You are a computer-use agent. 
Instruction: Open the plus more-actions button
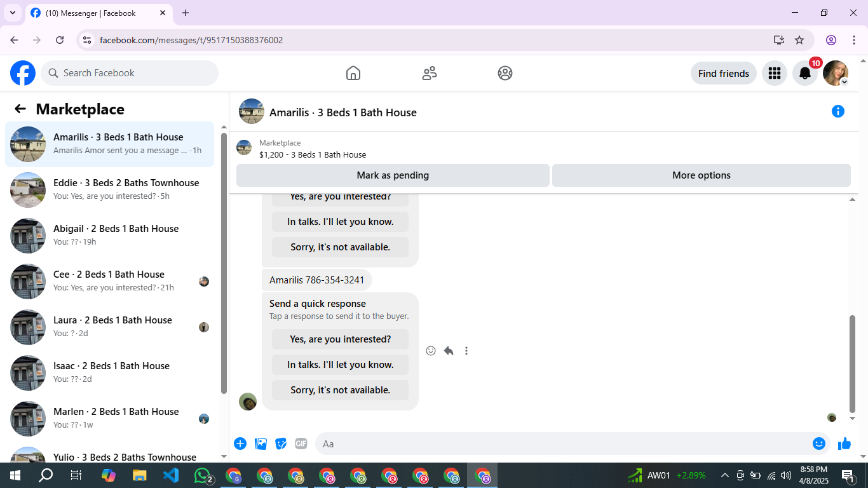point(240,444)
